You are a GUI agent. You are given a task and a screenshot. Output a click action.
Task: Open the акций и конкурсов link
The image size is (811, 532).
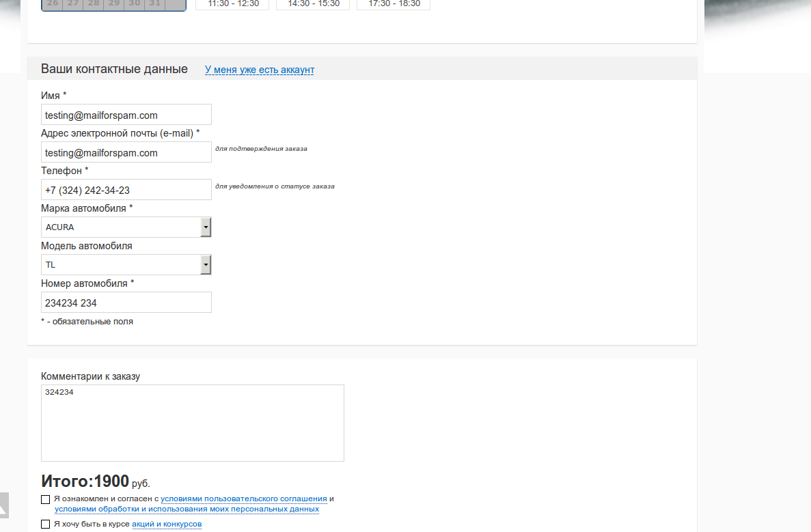point(167,524)
